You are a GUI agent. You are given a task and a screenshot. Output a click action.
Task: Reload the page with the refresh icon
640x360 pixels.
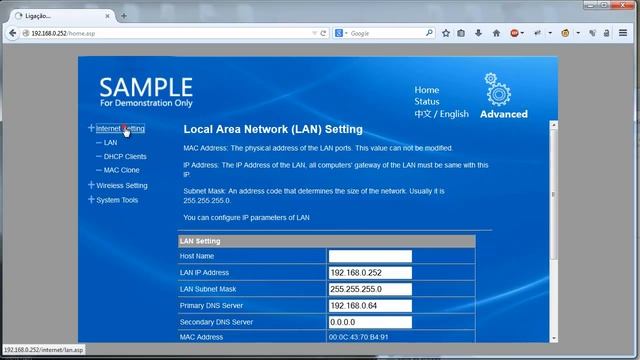(323, 33)
